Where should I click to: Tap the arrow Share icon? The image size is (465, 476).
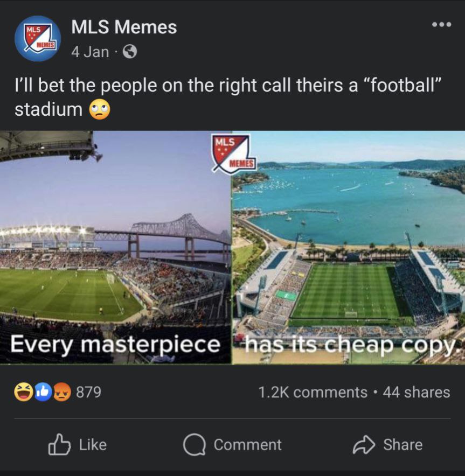coord(364,445)
